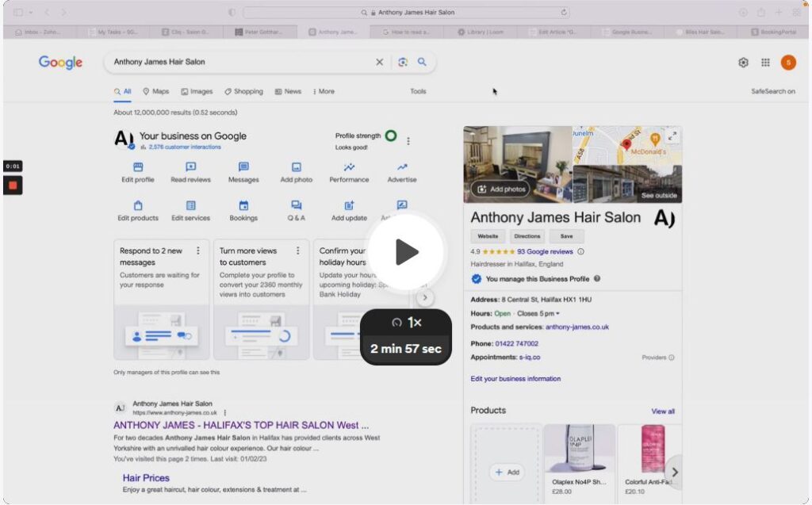
Task: Open the 2,576 customer interactions link
Action: point(184,147)
